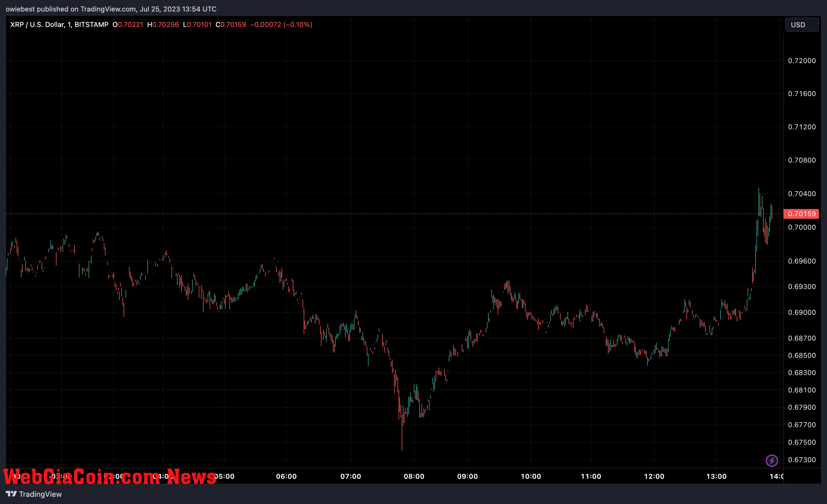The width and height of the screenshot is (827, 504).
Task: Click the 10:00 time axis label
Action: (531, 476)
